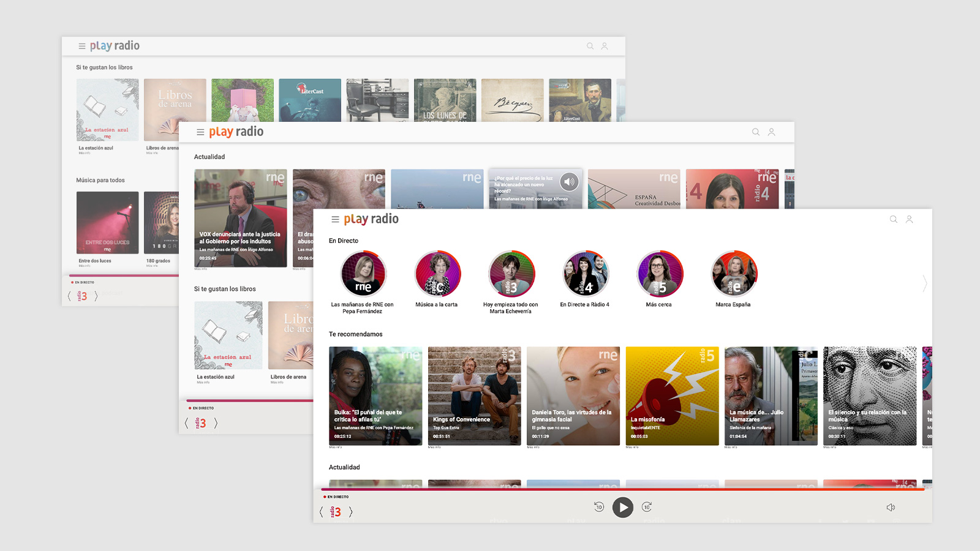This screenshot has width=980, height=551.
Task: Click the Radio 3 logo in the player bar
Action: tap(336, 512)
